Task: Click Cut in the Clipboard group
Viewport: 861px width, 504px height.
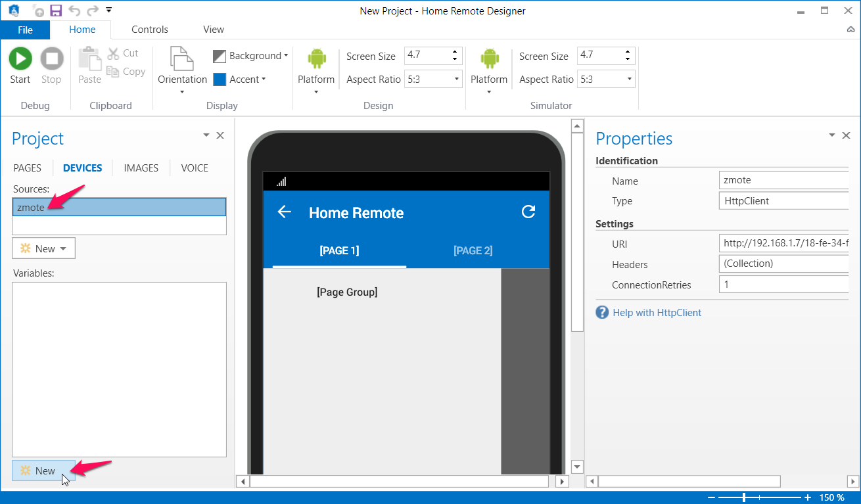Action: coord(122,53)
